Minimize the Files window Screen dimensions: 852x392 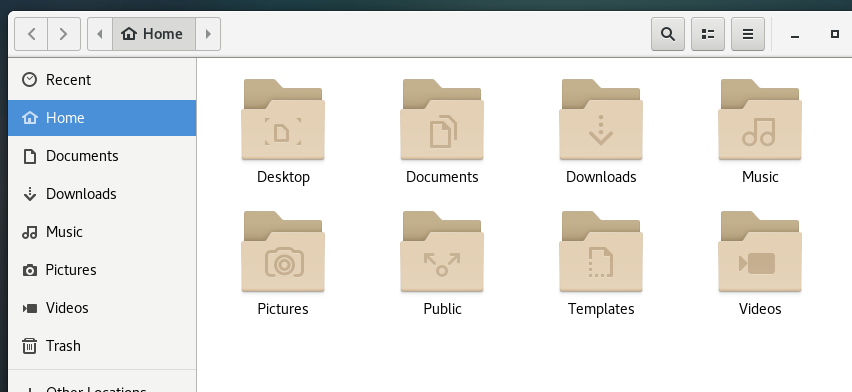[x=795, y=35]
